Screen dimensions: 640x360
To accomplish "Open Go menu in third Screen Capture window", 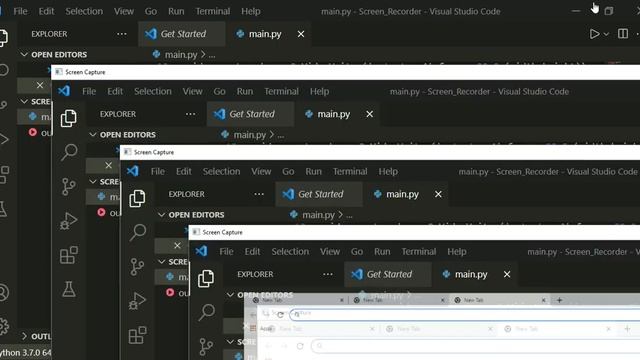I will [357, 251].
